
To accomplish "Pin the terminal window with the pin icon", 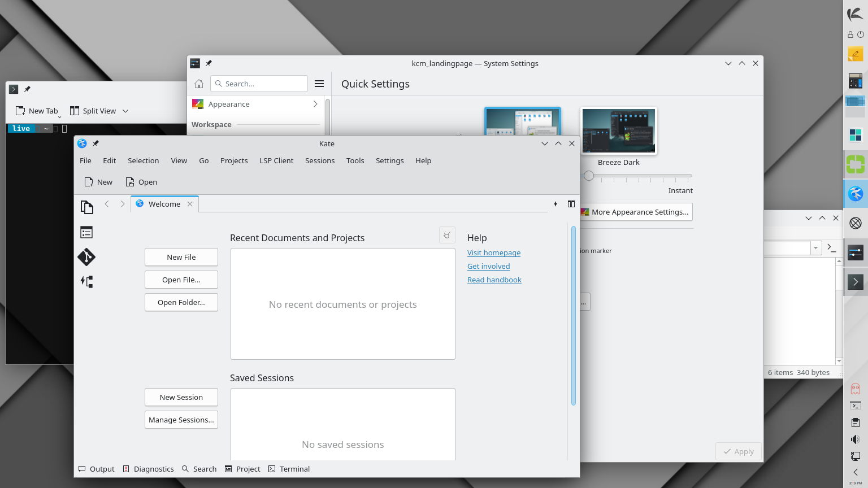I will pos(27,89).
